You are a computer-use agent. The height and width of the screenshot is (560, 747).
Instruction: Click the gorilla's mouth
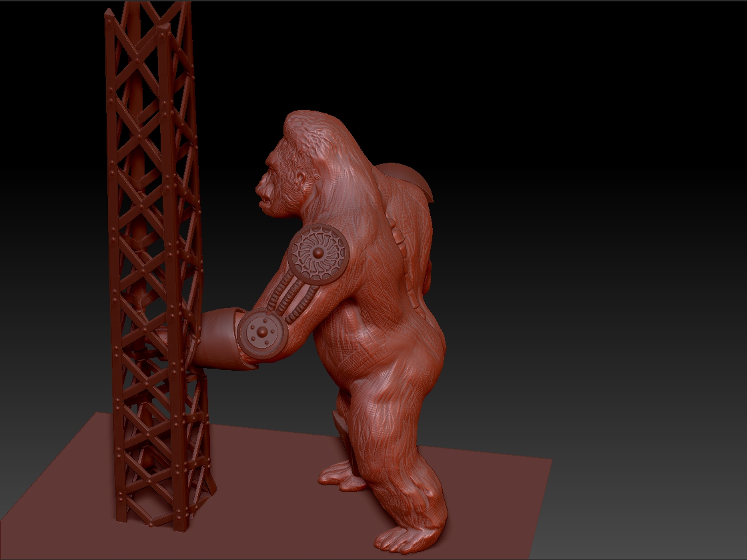point(265,196)
